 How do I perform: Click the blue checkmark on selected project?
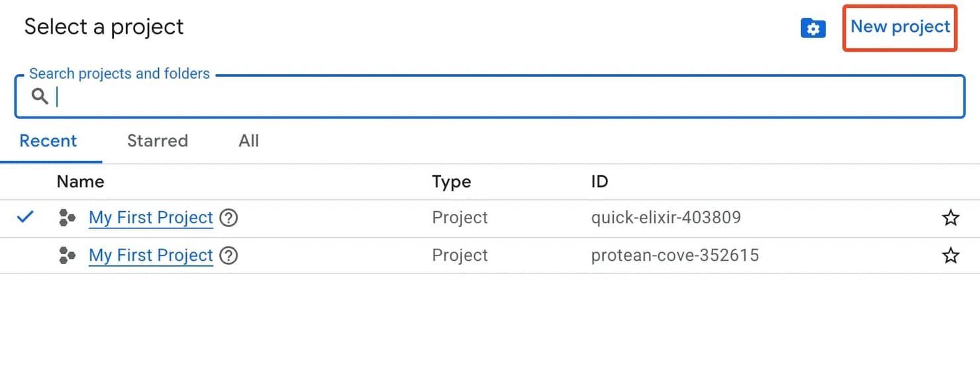[25, 216]
